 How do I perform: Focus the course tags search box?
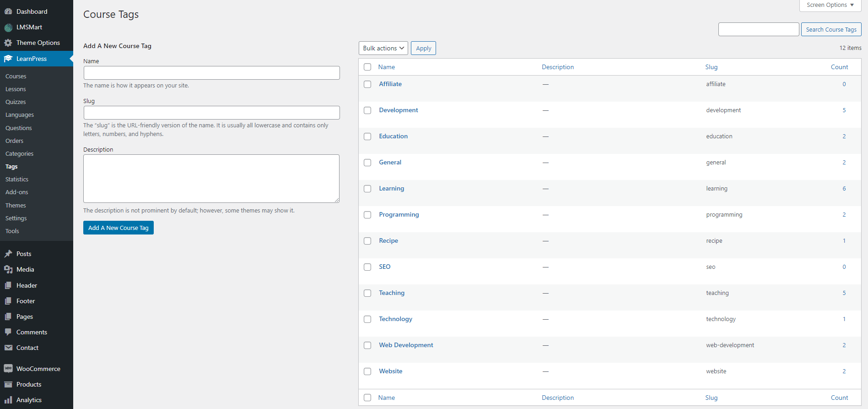point(759,29)
